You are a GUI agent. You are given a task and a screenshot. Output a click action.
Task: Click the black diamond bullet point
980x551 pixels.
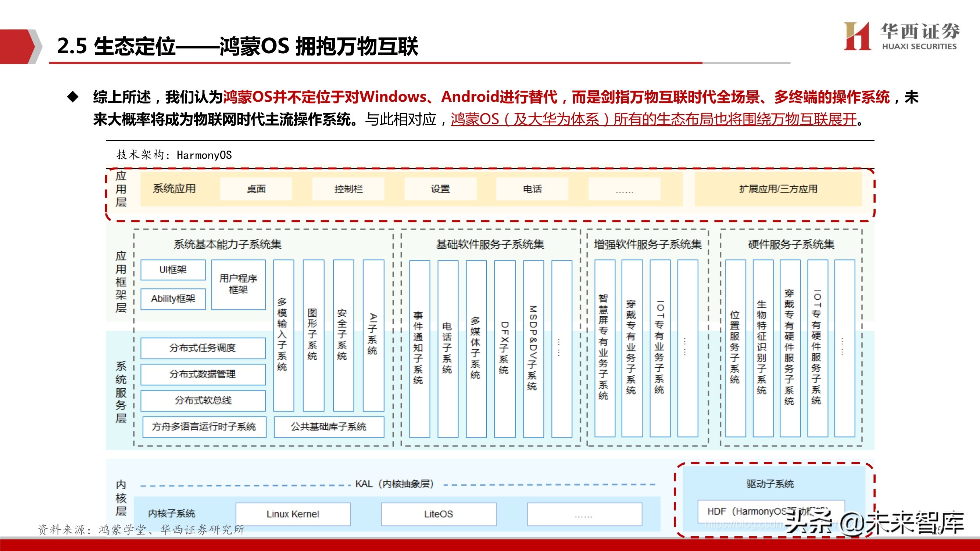click(x=72, y=97)
